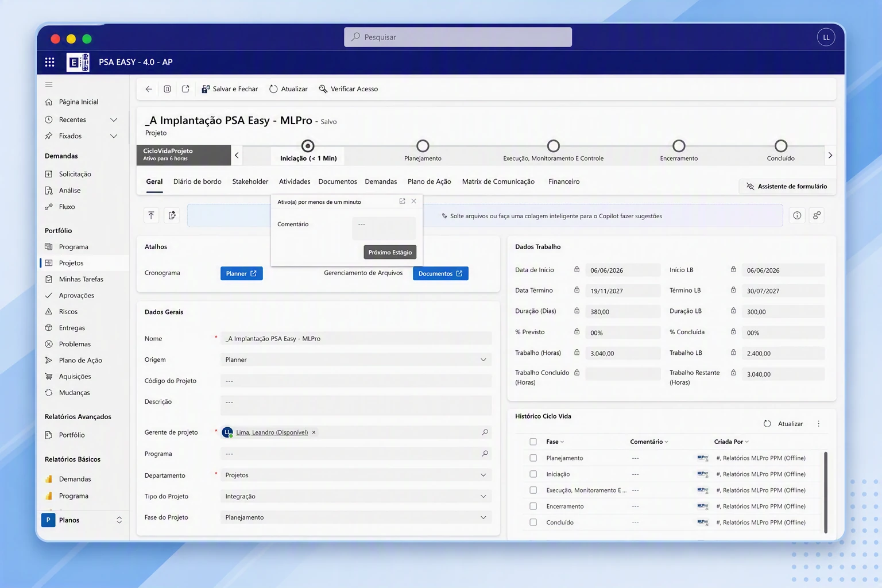Click the paste clipboard icon beside Copilot bar
Image resolution: width=882 pixels, height=588 pixels.
pyautogui.click(x=172, y=215)
